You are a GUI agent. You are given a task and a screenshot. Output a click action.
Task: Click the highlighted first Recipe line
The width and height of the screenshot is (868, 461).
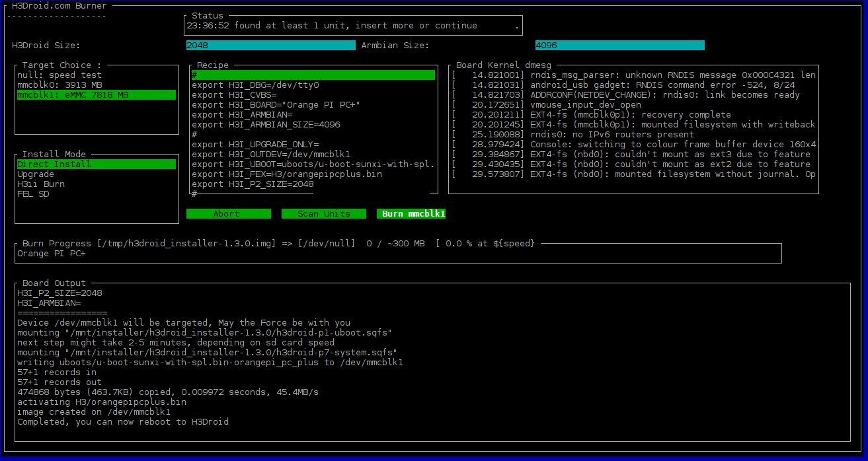pos(313,75)
